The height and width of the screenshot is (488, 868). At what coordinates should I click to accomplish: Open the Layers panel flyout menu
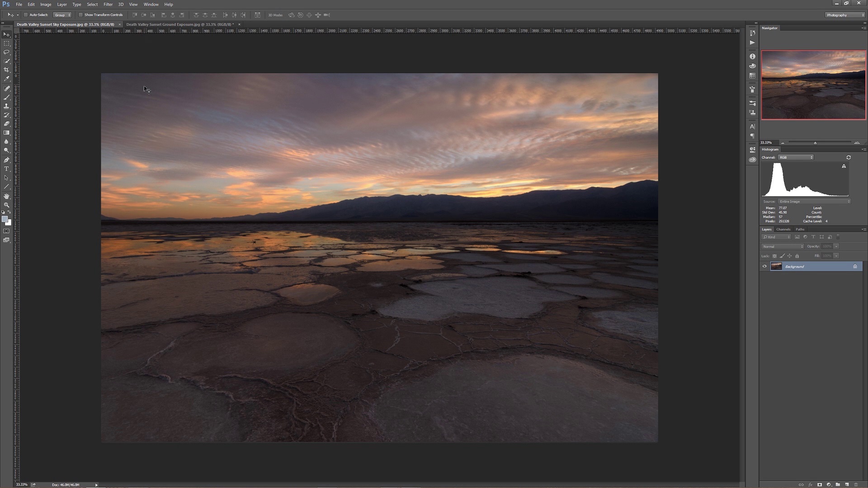[x=863, y=230]
